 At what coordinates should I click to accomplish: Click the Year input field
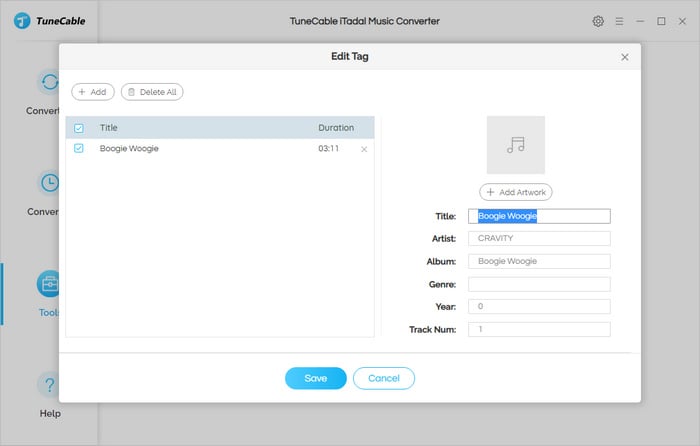(x=539, y=306)
